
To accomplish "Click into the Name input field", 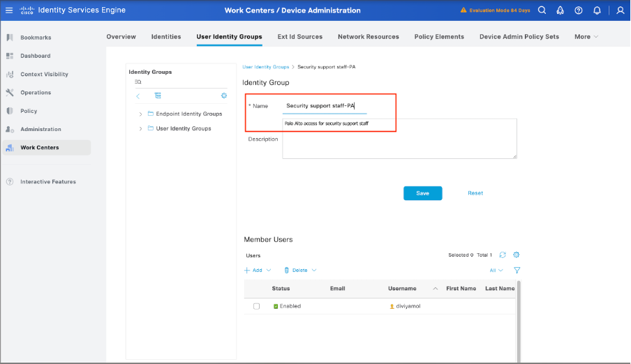I will click(x=325, y=106).
